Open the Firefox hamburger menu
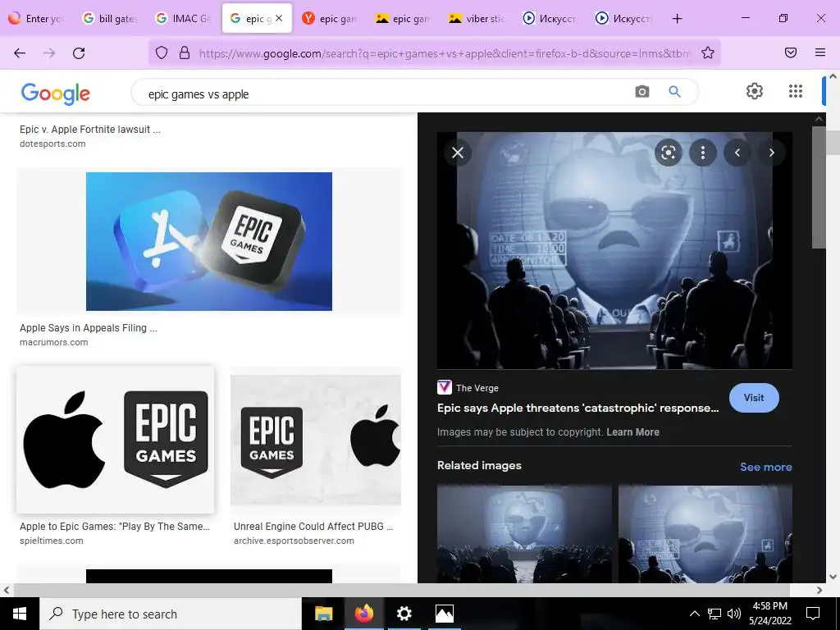The width and height of the screenshot is (840, 630). pos(820,52)
